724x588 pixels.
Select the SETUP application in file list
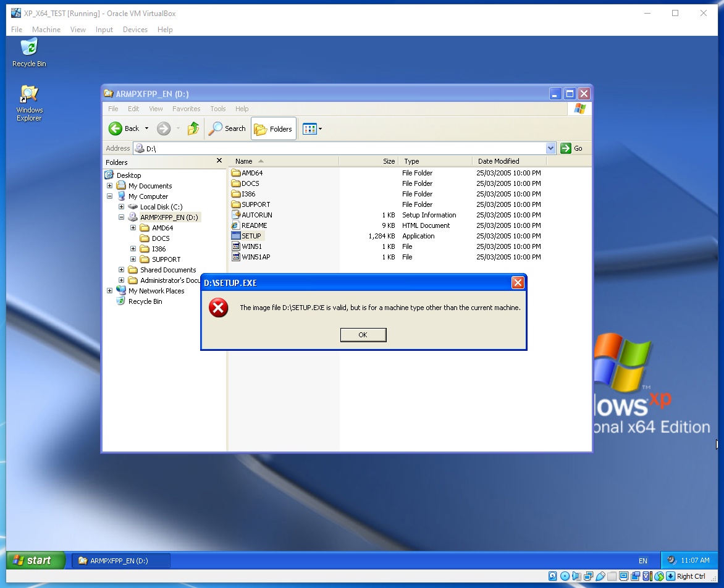coord(247,236)
